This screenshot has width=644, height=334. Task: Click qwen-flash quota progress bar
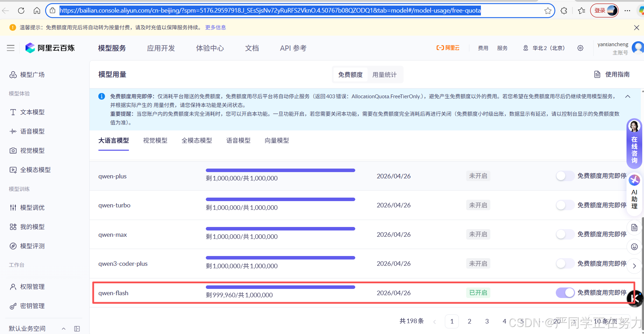point(280,287)
